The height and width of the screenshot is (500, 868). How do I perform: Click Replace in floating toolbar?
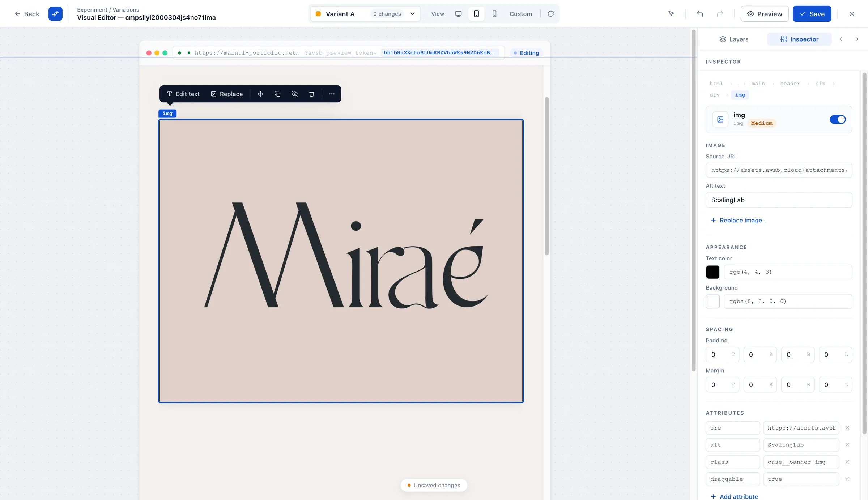pos(227,94)
